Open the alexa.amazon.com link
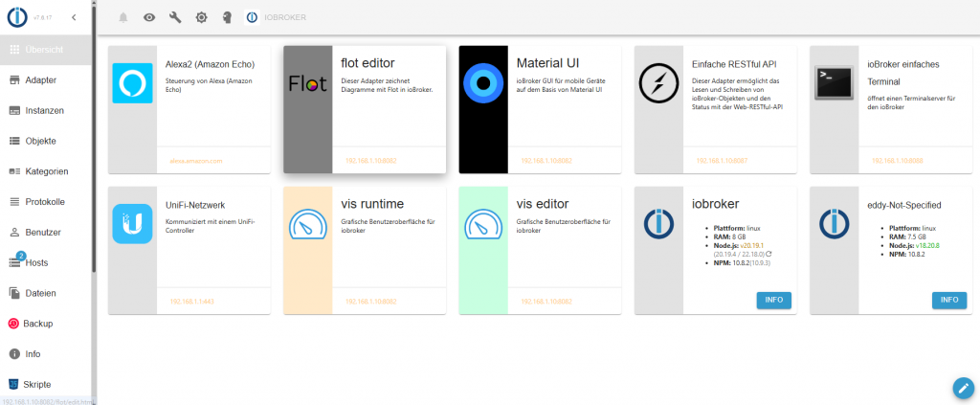The width and height of the screenshot is (980, 405). click(x=195, y=161)
